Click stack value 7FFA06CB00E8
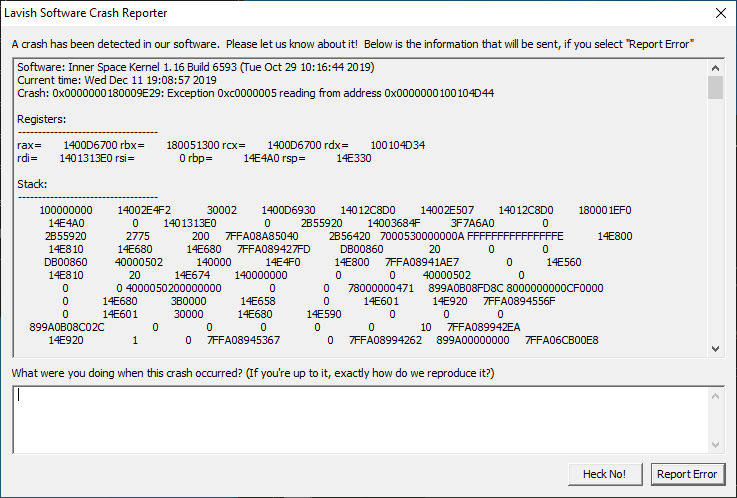This screenshot has height=498, width=737. point(562,340)
